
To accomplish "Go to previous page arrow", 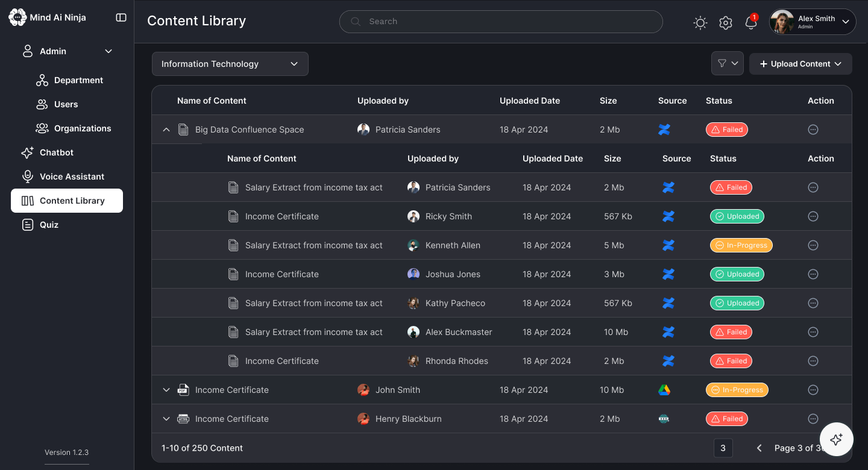I will [759, 448].
